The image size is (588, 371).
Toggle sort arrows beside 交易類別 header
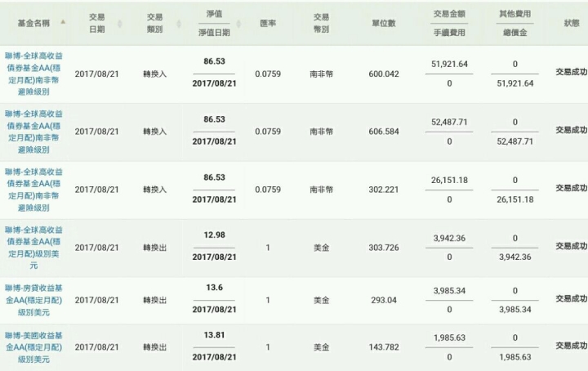point(179,24)
